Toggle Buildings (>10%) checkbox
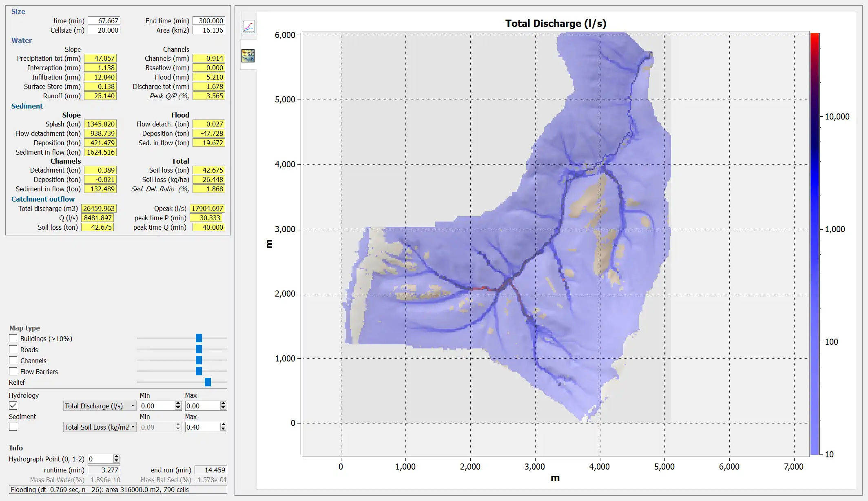Image resolution: width=868 pixels, height=501 pixels. pyautogui.click(x=13, y=339)
